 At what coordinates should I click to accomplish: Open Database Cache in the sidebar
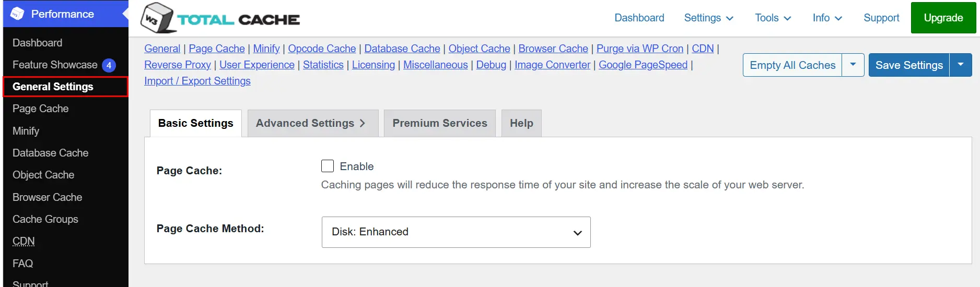(x=51, y=153)
